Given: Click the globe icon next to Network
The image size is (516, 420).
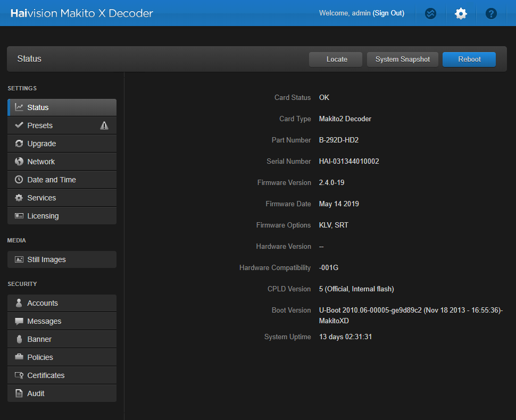Looking at the screenshot, I should click(19, 162).
